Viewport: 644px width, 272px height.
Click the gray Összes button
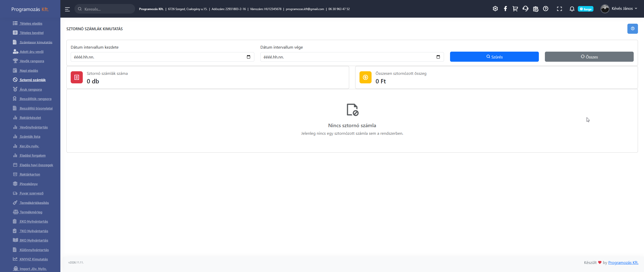pos(589,57)
